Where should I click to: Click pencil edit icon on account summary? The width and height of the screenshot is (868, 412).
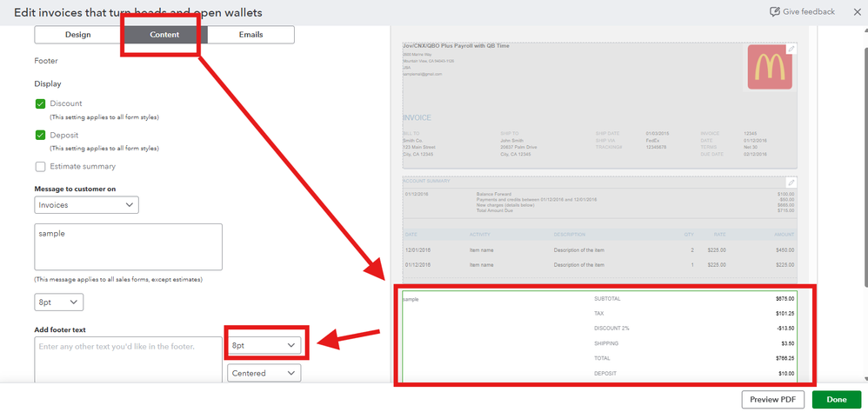pyautogui.click(x=791, y=183)
